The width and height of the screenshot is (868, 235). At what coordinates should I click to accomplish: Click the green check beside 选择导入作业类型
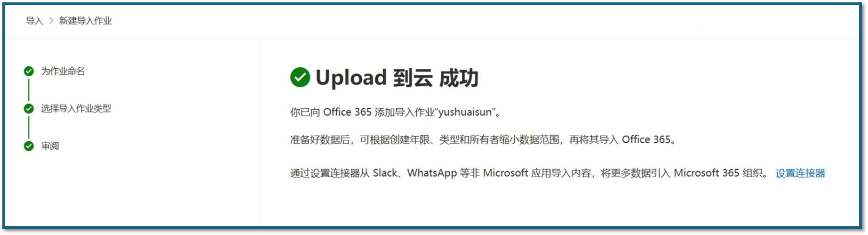pyautogui.click(x=29, y=109)
